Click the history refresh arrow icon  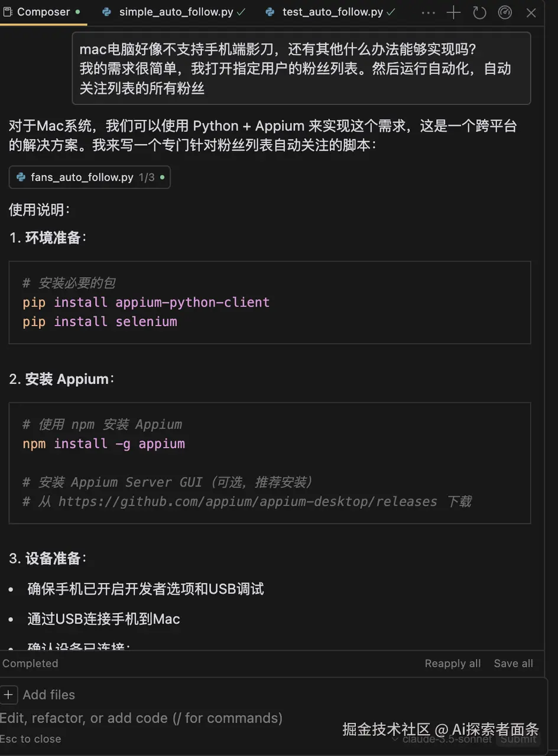479,12
